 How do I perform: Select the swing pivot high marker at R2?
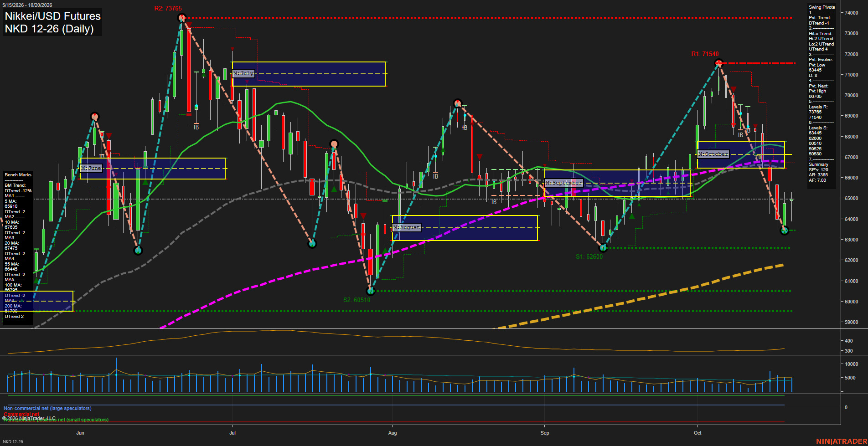[181, 18]
